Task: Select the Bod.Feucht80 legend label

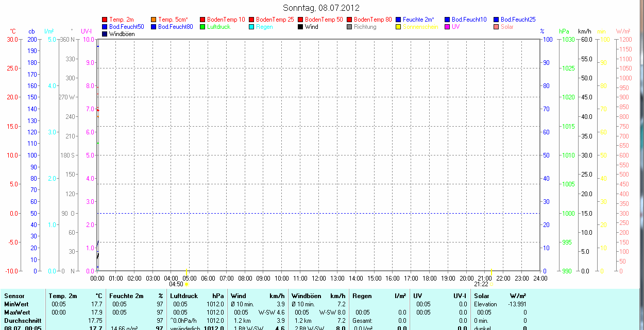Action: 175,27
